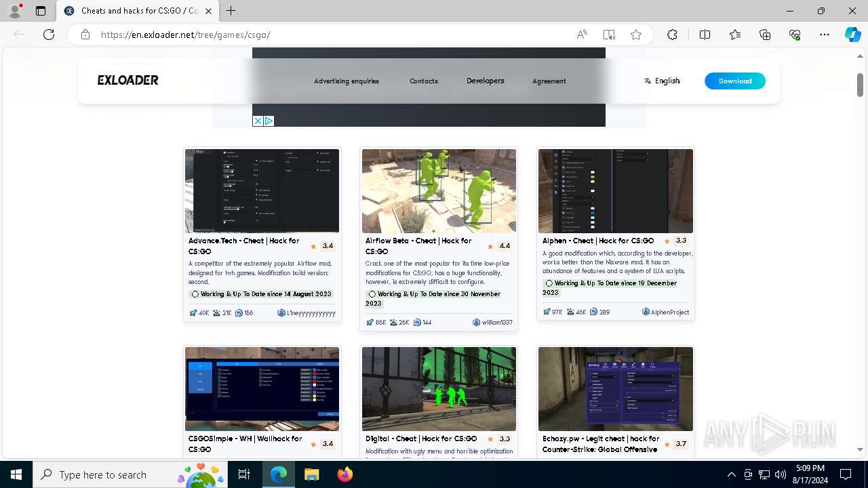Image resolution: width=868 pixels, height=488 pixels.
Task: Click the AdChoices triangle icon
Action: click(269, 121)
